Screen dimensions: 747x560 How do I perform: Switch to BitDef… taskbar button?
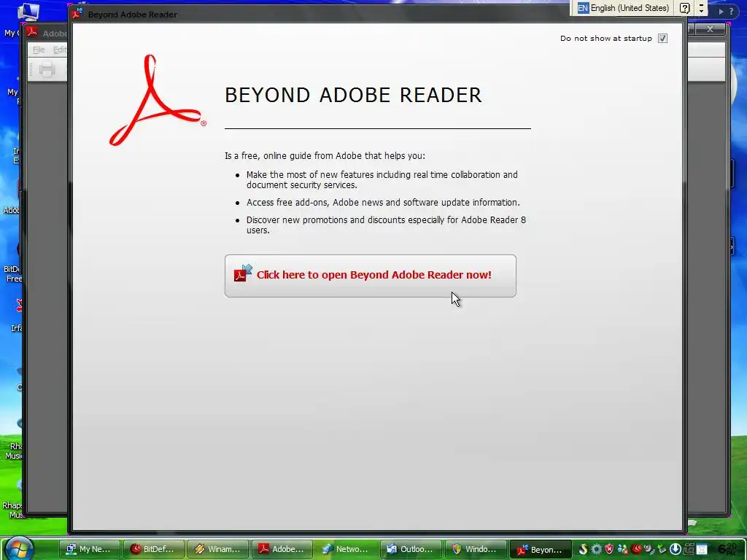(x=153, y=549)
